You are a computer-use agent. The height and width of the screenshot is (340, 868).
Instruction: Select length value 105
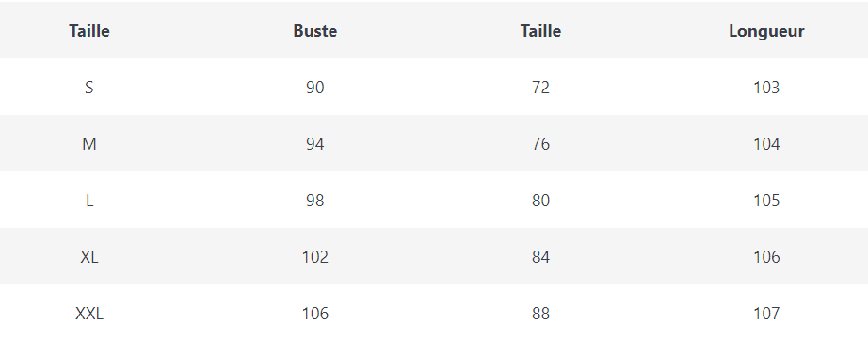pos(766,201)
